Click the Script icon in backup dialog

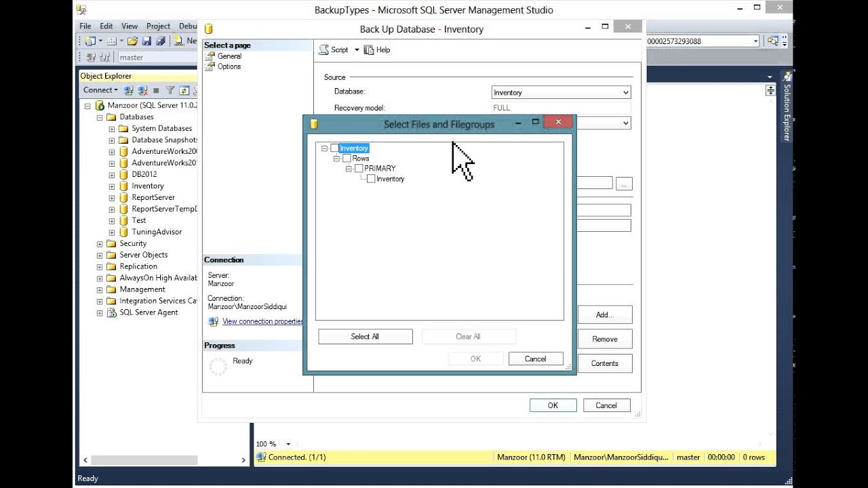tap(324, 50)
